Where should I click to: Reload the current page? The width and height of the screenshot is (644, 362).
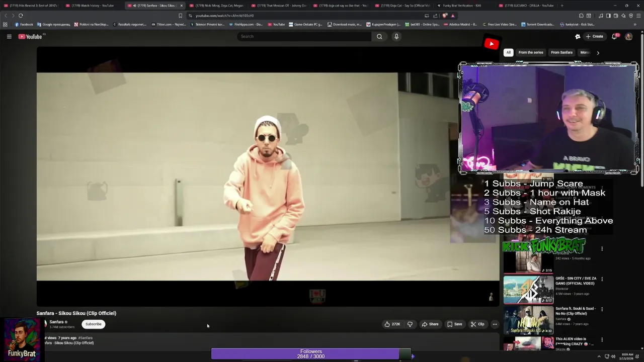pos(21,16)
